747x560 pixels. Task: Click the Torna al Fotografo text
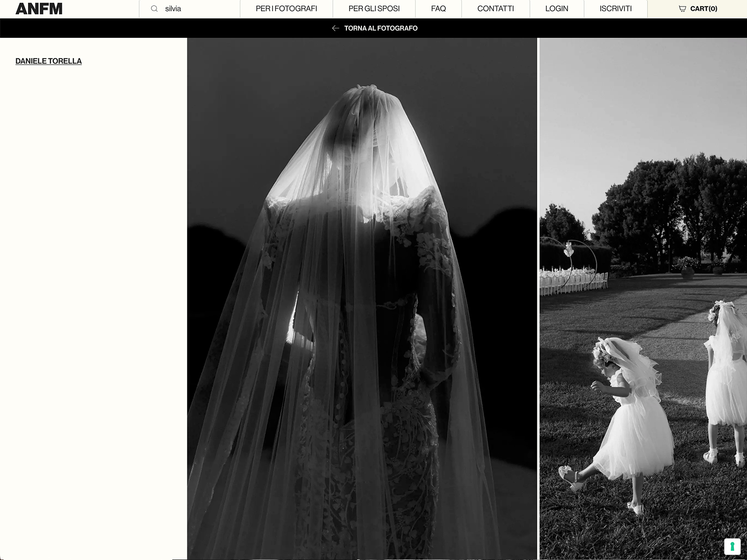pyautogui.click(x=381, y=28)
